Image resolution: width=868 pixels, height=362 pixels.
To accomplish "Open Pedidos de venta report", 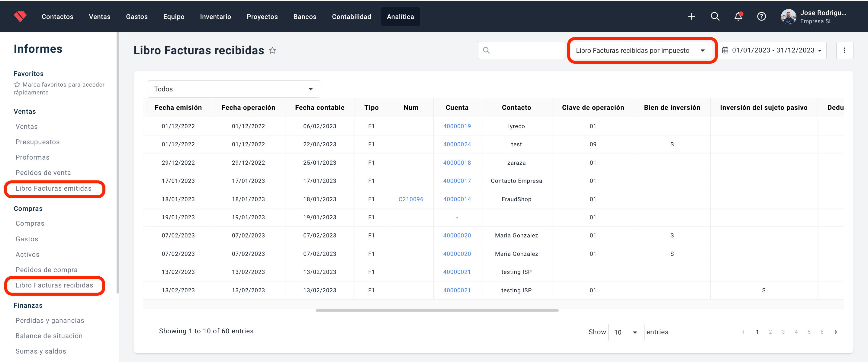I will [x=43, y=173].
